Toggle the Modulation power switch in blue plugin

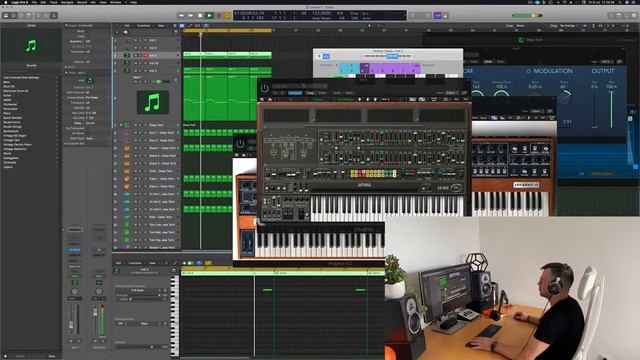pos(528,71)
